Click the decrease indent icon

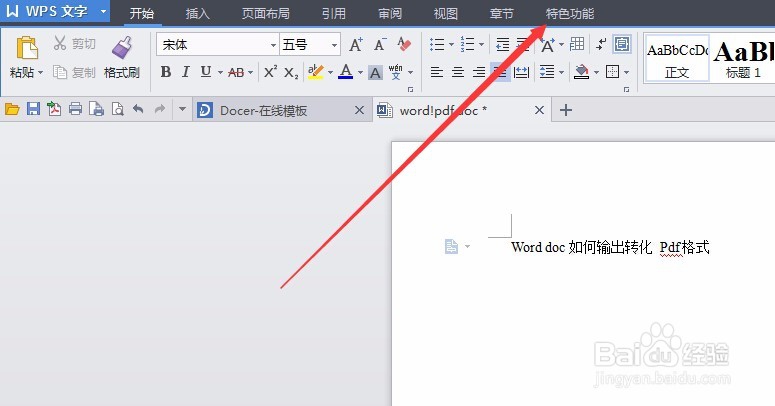point(503,45)
